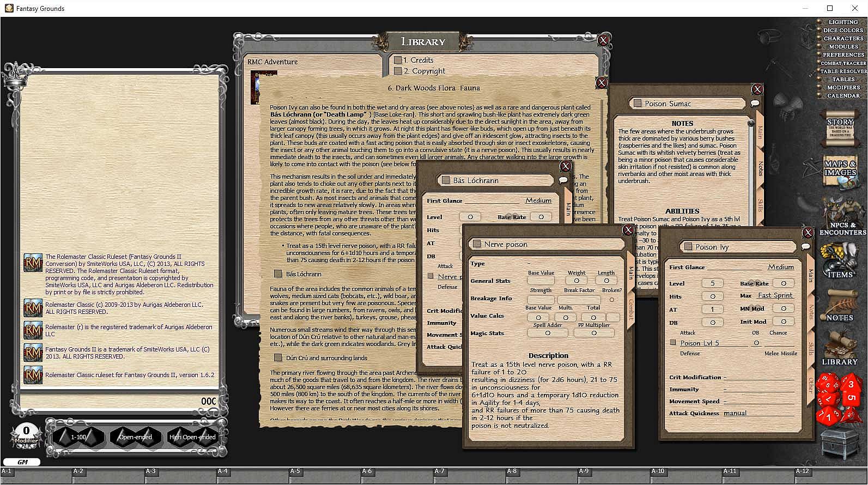This screenshot has width=868, height=485.
Task: Open the Calendar
Action: click(x=842, y=96)
